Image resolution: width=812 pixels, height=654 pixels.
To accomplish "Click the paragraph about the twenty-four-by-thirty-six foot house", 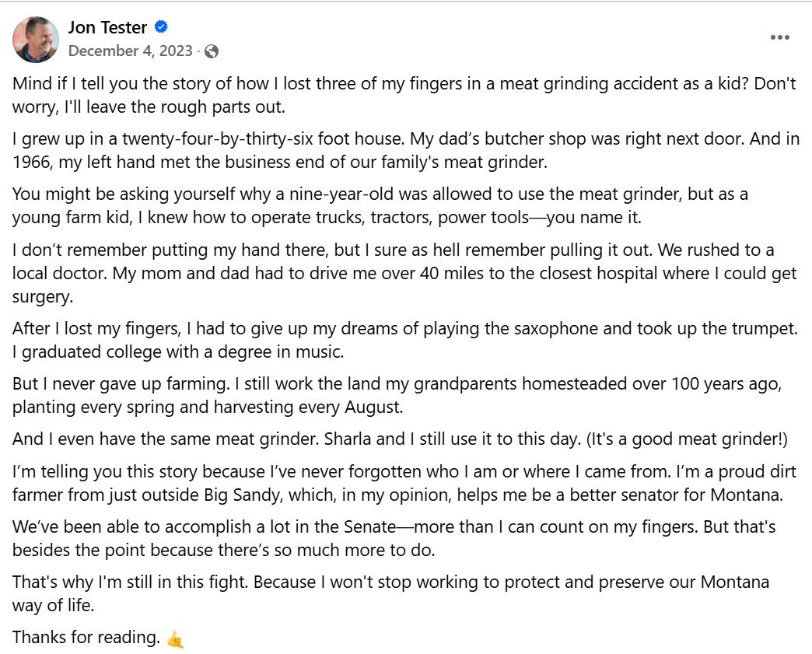I will 406,150.
